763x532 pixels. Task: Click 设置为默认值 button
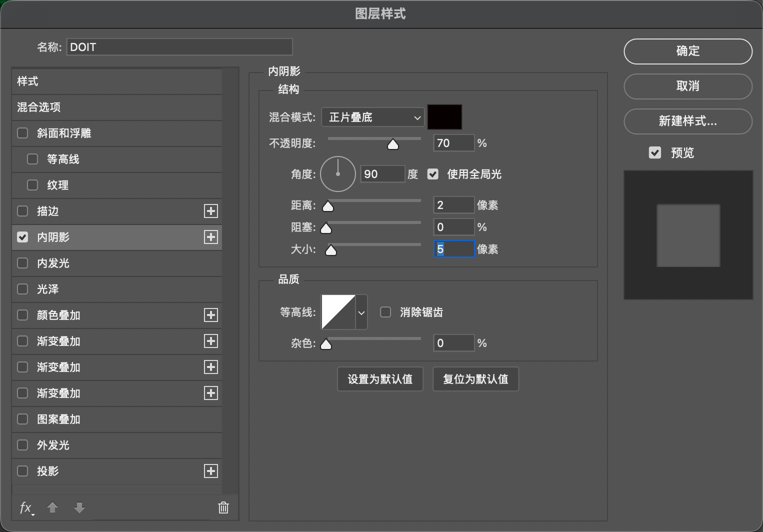tap(380, 379)
